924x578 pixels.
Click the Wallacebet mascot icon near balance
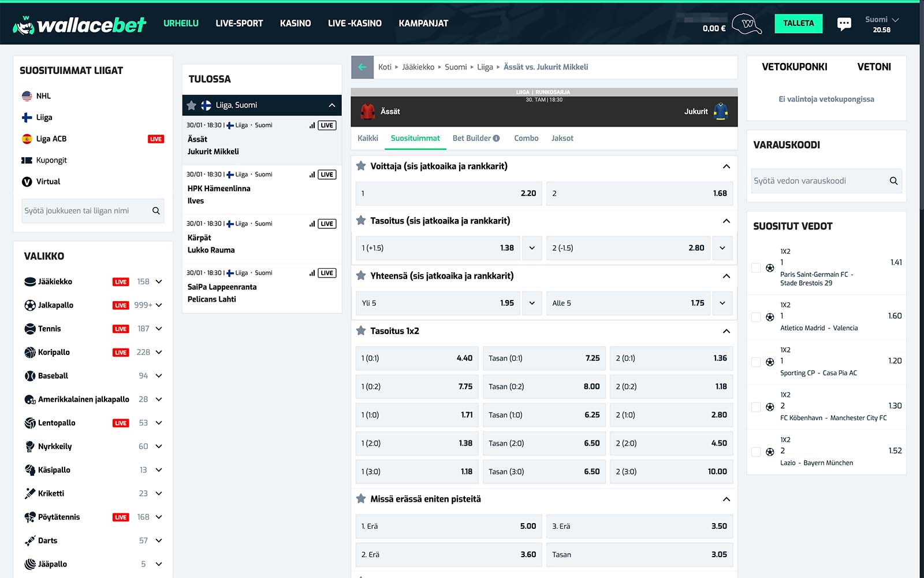tap(747, 24)
